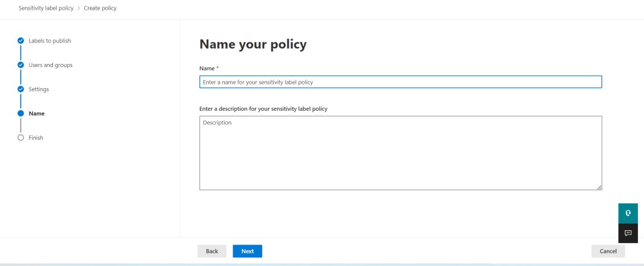Open the feedback chat icon button
The image size is (644, 266).
coord(628,233)
